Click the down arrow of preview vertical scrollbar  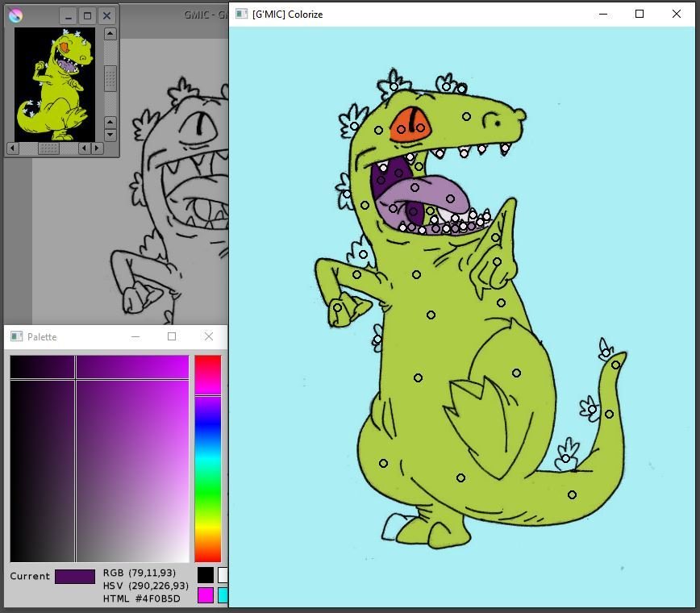click(110, 135)
